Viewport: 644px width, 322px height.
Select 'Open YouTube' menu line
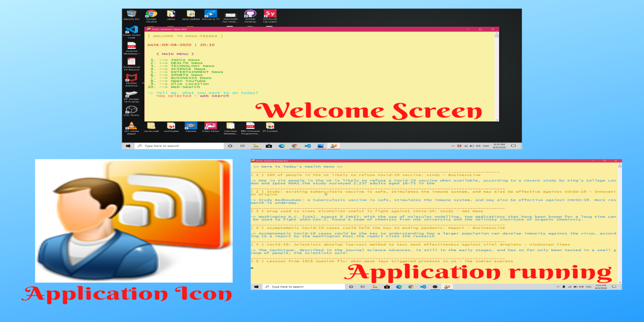177,81
